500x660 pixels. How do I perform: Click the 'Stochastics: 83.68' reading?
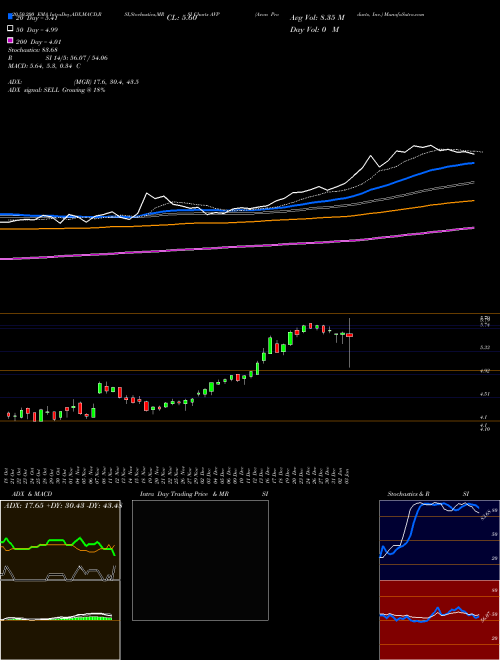point(32,50)
